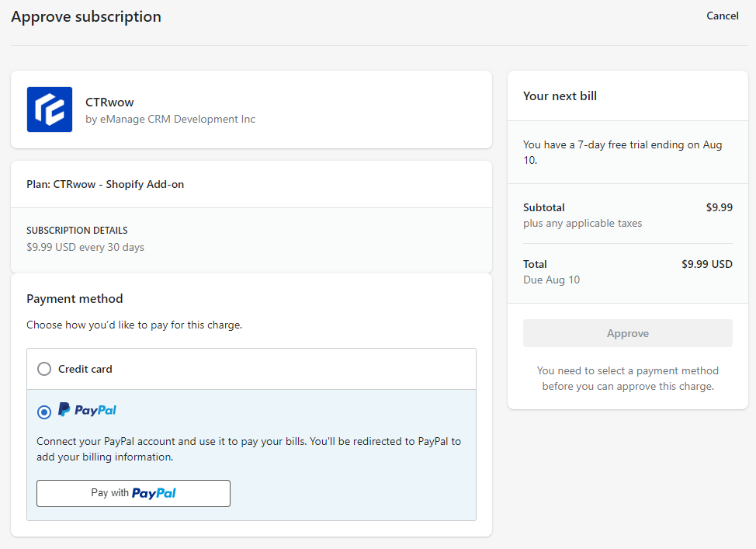This screenshot has width=756, height=549.
Task: Click the 'select a payment method' notice
Action: click(628, 378)
